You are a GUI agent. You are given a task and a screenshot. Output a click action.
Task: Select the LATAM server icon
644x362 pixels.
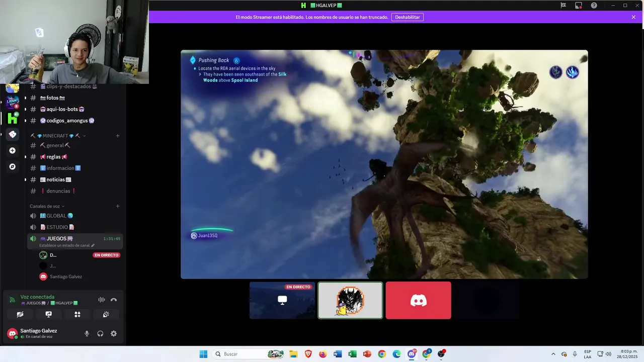pos(13,102)
